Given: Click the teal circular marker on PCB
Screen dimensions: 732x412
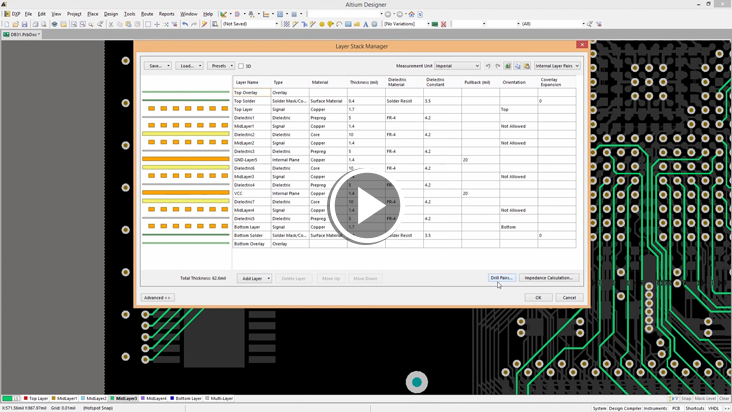Looking at the screenshot, I should pyautogui.click(x=417, y=382).
